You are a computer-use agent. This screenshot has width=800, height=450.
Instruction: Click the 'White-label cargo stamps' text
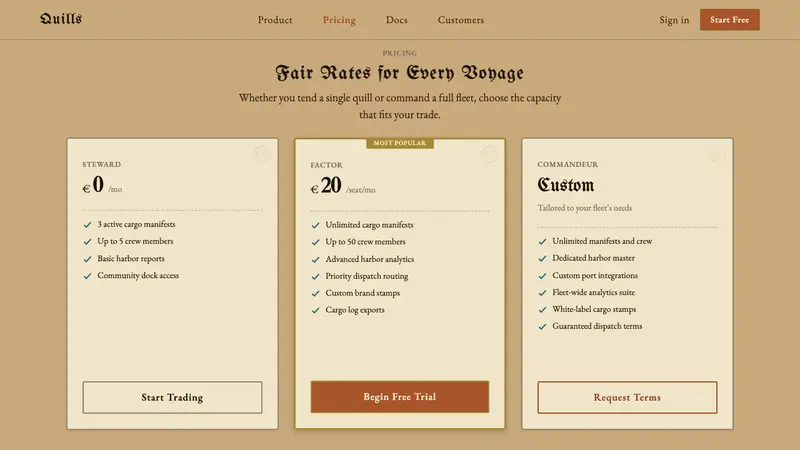(x=594, y=309)
